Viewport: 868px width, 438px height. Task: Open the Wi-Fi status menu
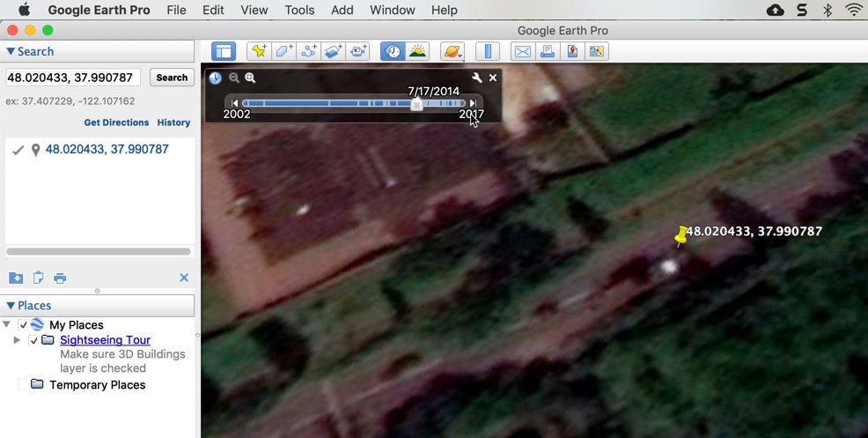(x=856, y=10)
